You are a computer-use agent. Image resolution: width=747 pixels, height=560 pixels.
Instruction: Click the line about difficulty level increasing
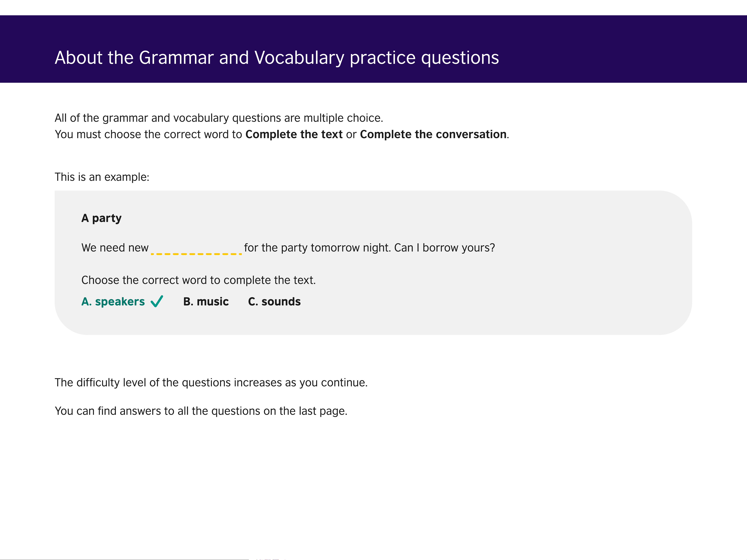[x=211, y=383]
